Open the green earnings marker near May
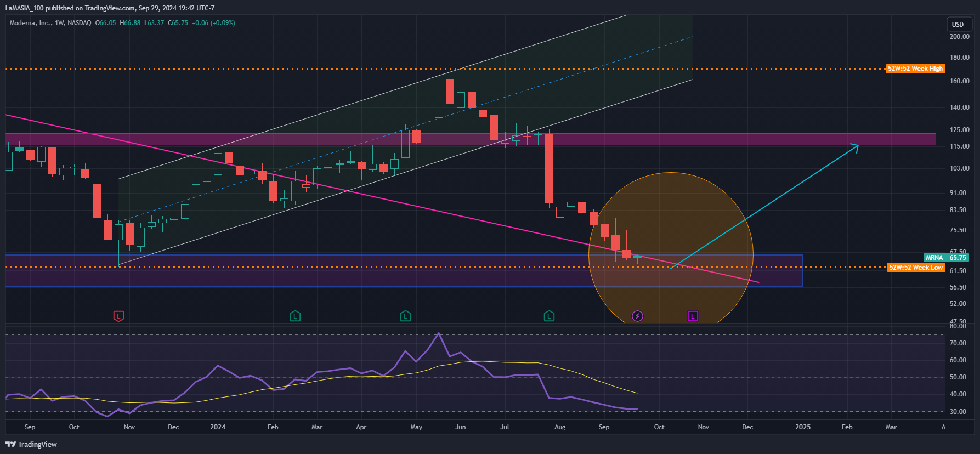The width and height of the screenshot is (980, 454). (x=405, y=316)
